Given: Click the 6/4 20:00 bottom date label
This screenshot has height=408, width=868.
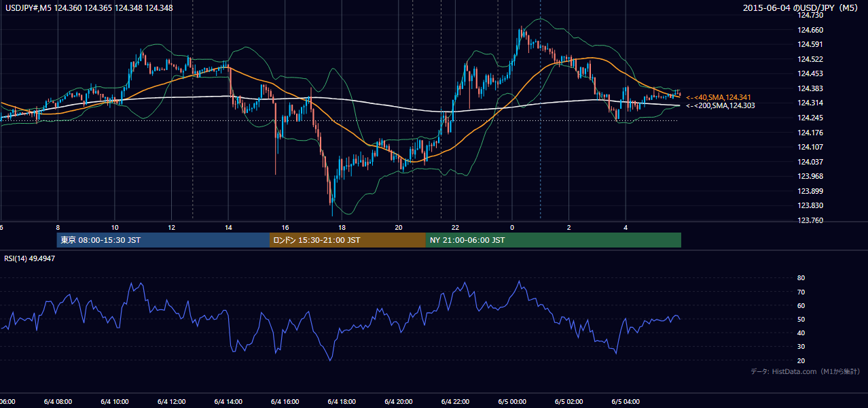Looking at the screenshot, I should [399, 401].
